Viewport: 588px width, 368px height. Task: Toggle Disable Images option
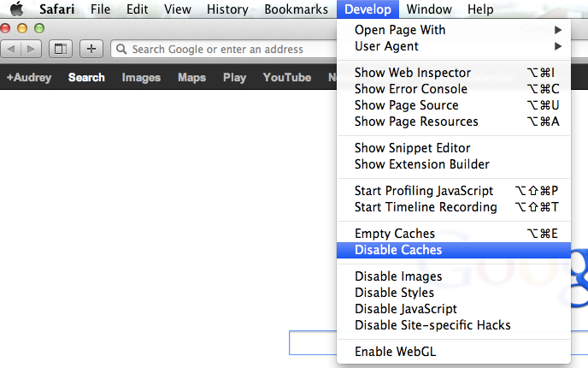click(454, 276)
